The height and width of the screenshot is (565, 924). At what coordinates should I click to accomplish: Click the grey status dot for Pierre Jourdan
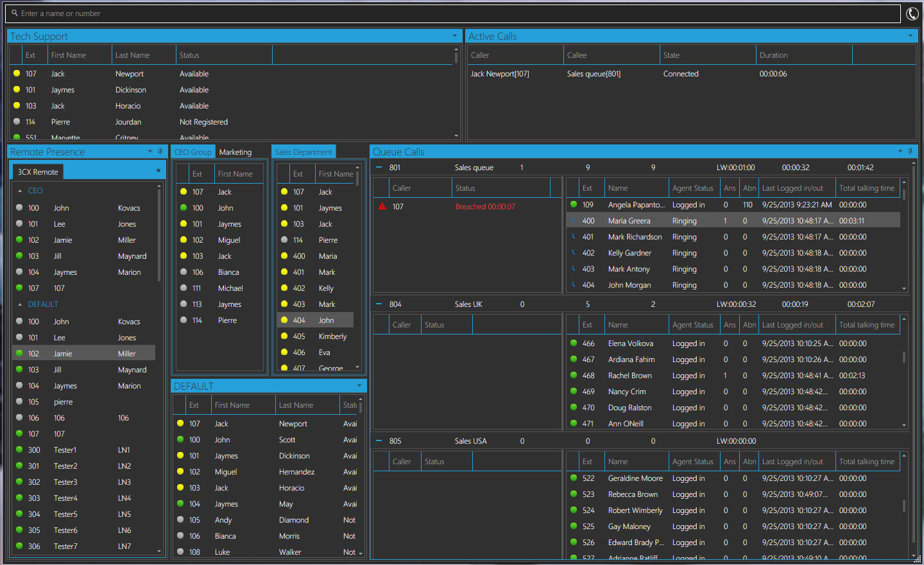[17, 121]
